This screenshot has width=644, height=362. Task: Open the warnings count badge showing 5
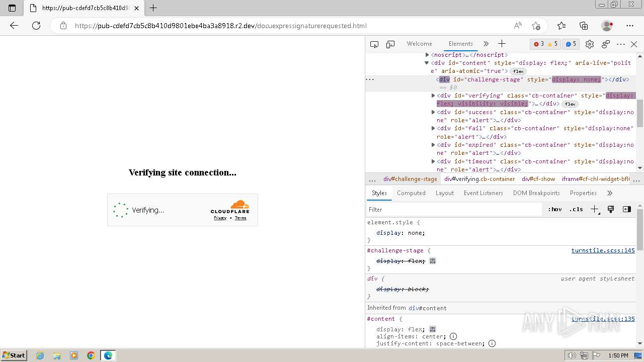click(x=552, y=44)
